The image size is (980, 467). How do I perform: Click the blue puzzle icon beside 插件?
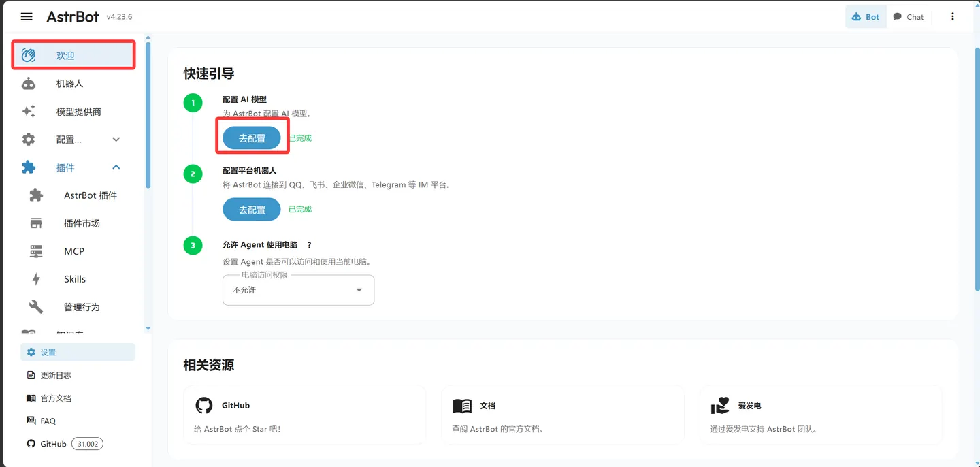click(29, 167)
